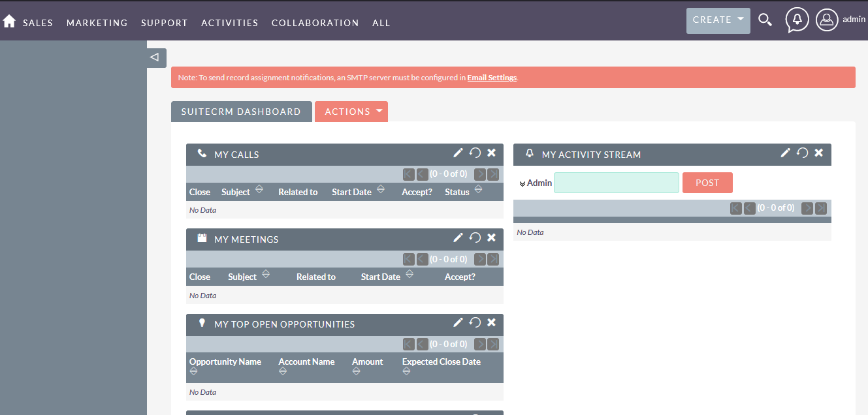868x415 pixels.
Task: Open the Create dropdown
Action: point(718,20)
